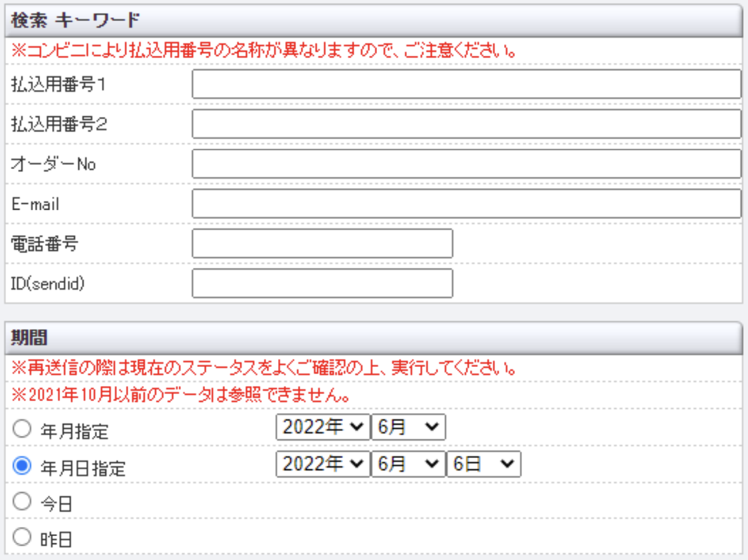748x560 pixels.
Task: Click the E-mail label
Action: point(35,204)
